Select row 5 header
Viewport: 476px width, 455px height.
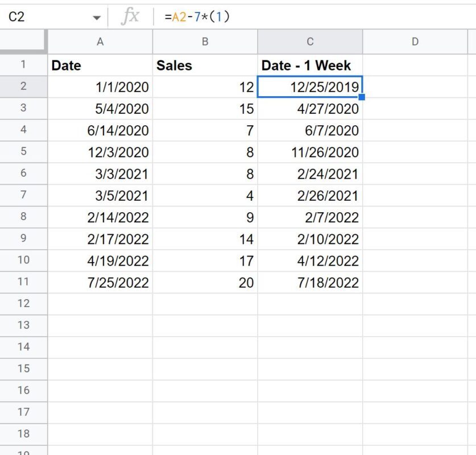click(x=23, y=152)
